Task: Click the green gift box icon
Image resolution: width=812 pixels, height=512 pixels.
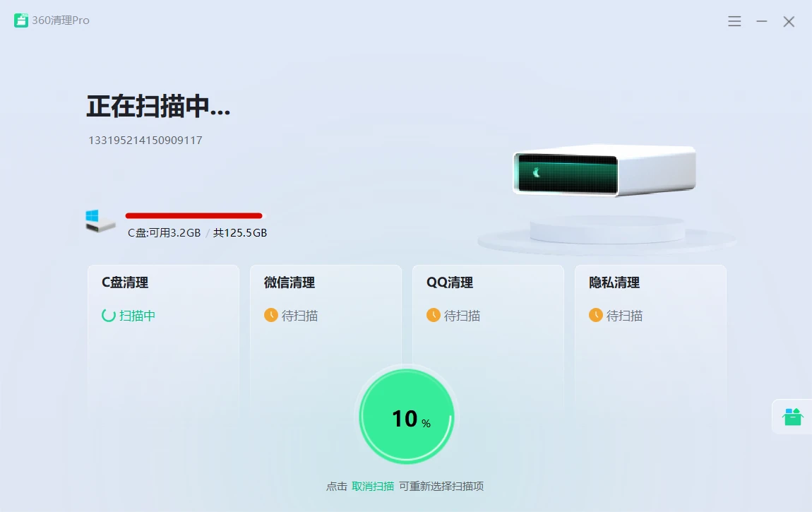Action: (792, 417)
